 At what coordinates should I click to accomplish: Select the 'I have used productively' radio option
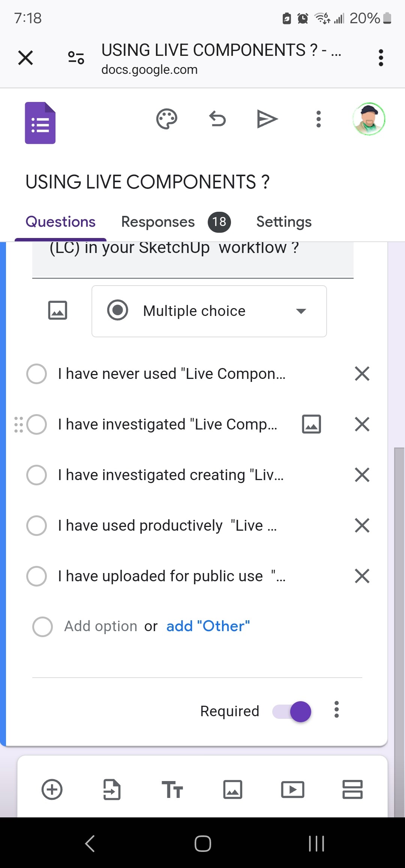(37, 525)
